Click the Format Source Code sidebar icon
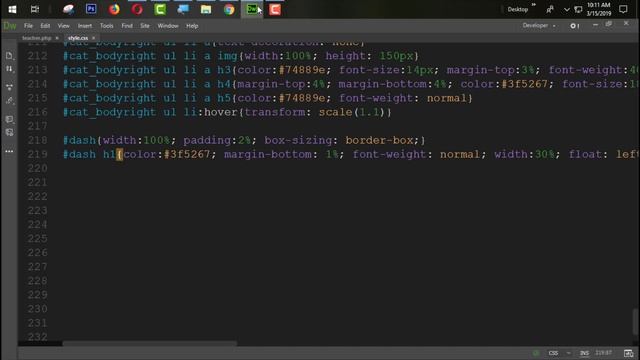Viewport: 640px width, 360px height. pos(9,100)
